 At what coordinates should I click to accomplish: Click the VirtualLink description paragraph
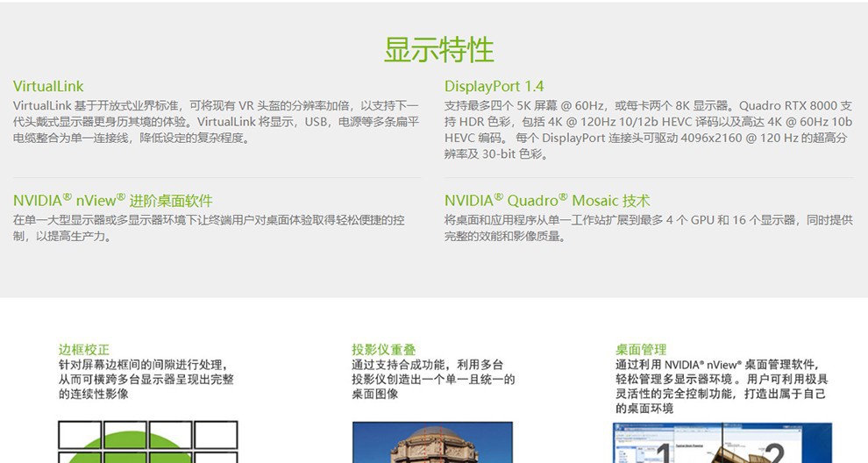click(216, 122)
